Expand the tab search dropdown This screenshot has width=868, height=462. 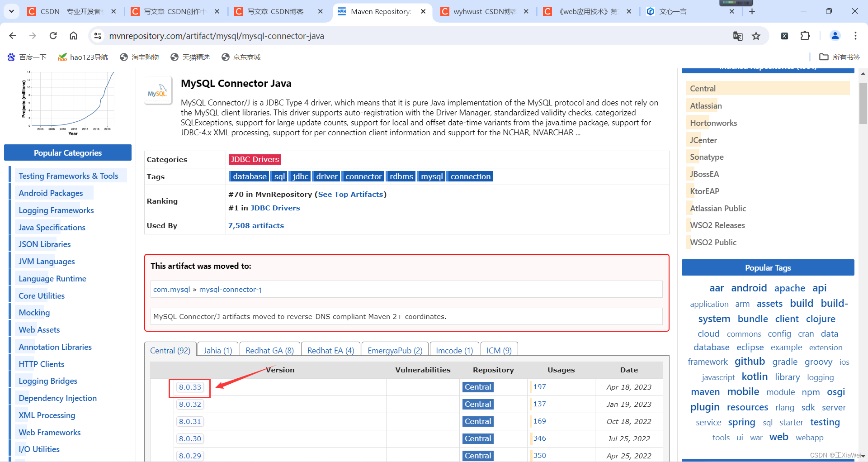tap(11, 11)
